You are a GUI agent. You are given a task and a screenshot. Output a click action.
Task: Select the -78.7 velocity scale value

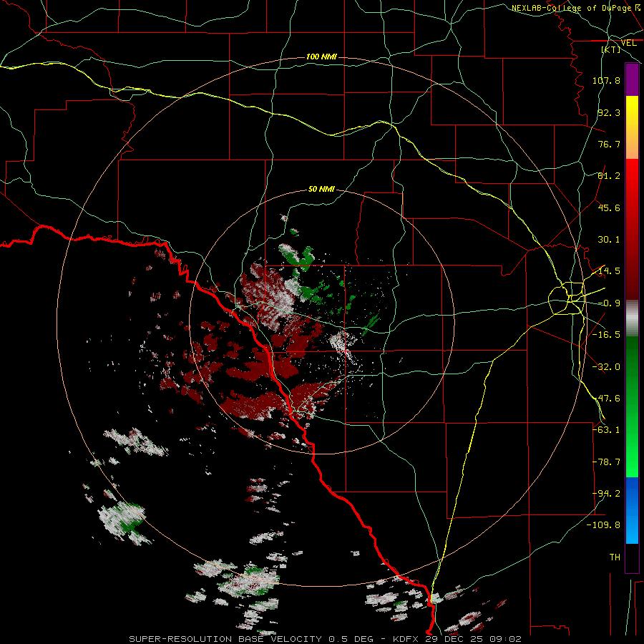[x=606, y=462]
